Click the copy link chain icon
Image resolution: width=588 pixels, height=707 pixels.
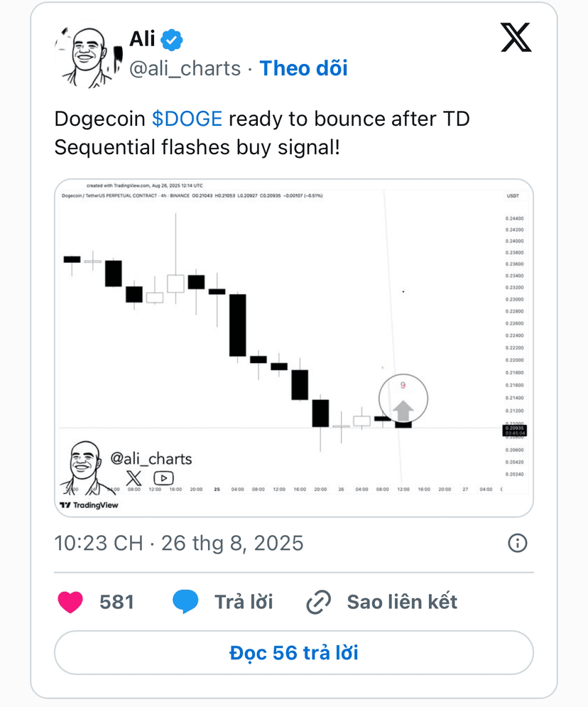point(319,602)
